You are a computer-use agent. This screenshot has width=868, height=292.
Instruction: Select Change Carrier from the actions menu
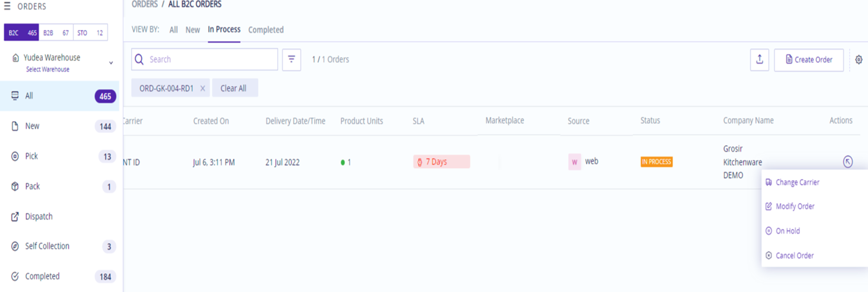797,182
